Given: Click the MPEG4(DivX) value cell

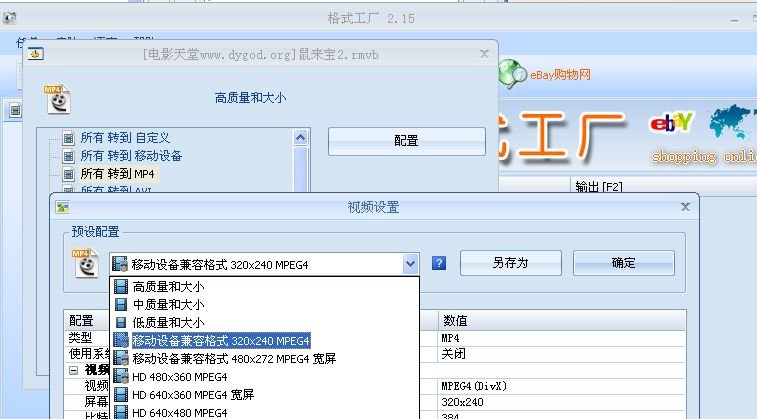Looking at the screenshot, I should pyautogui.click(x=562, y=386).
